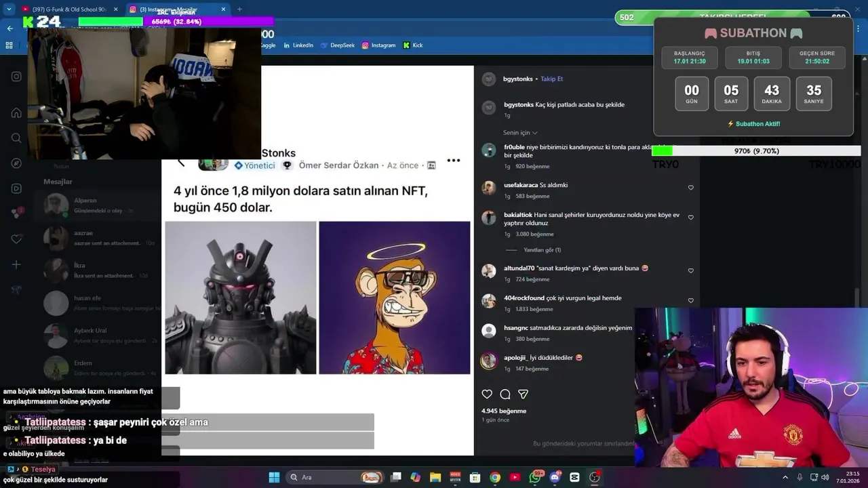This screenshot has width=868, height=488.
Task: Expand 'Yanıtları gör (1)' replies
Action: (542, 250)
